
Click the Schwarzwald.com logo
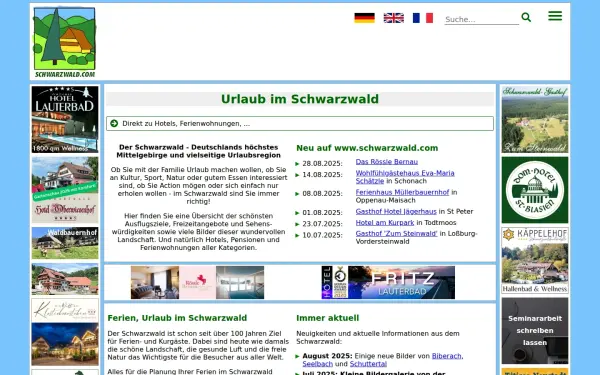tap(64, 42)
